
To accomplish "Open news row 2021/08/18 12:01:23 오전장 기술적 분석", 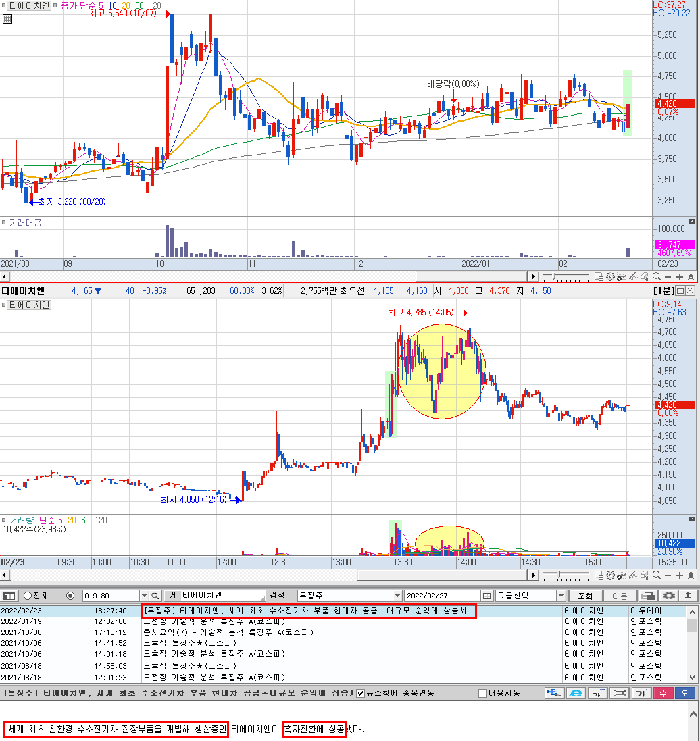I will click(x=343, y=678).
